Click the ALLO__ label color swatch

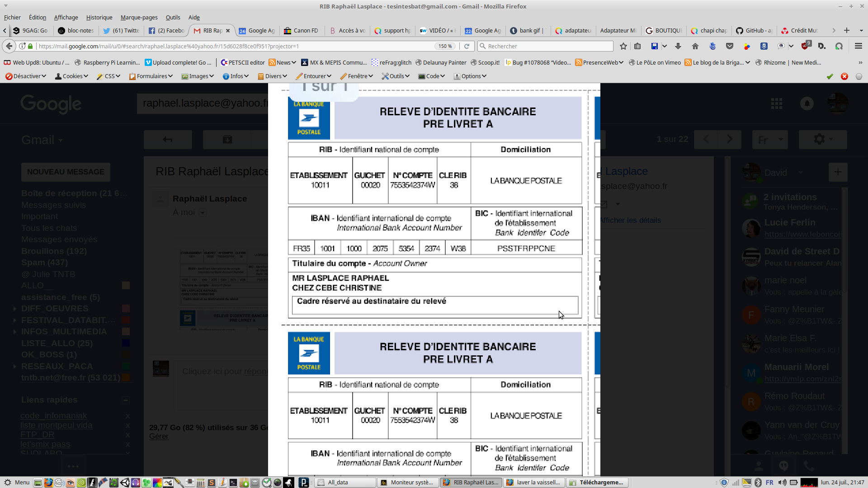[x=126, y=286]
